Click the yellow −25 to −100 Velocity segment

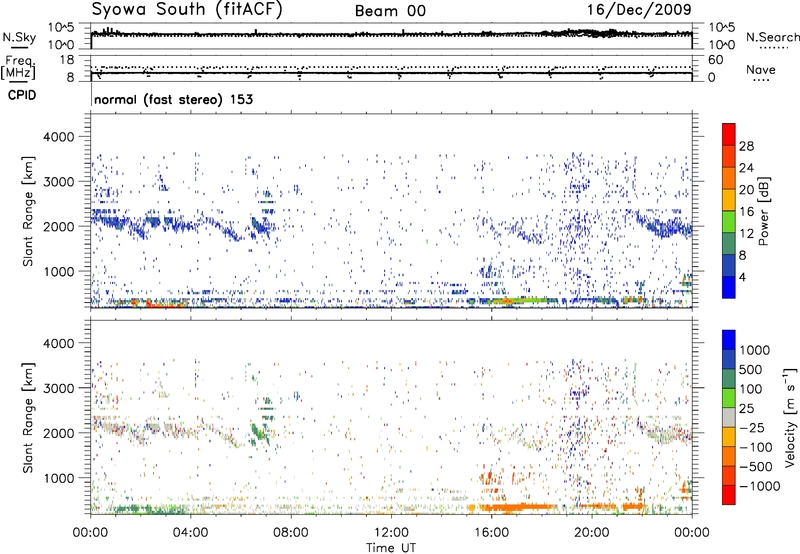729,437
